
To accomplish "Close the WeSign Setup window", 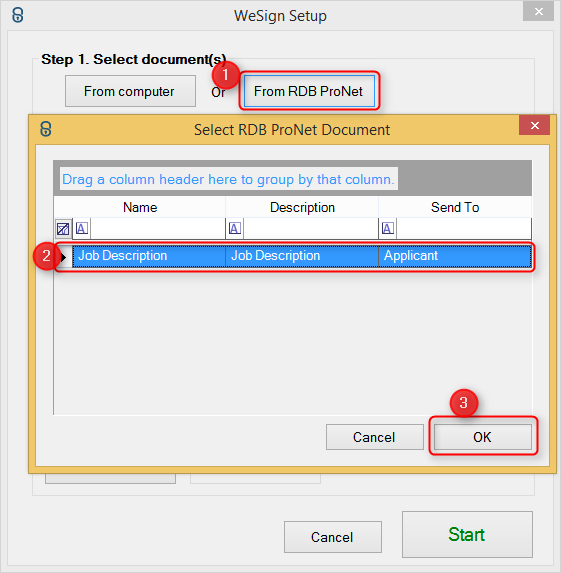I will tap(538, 12).
